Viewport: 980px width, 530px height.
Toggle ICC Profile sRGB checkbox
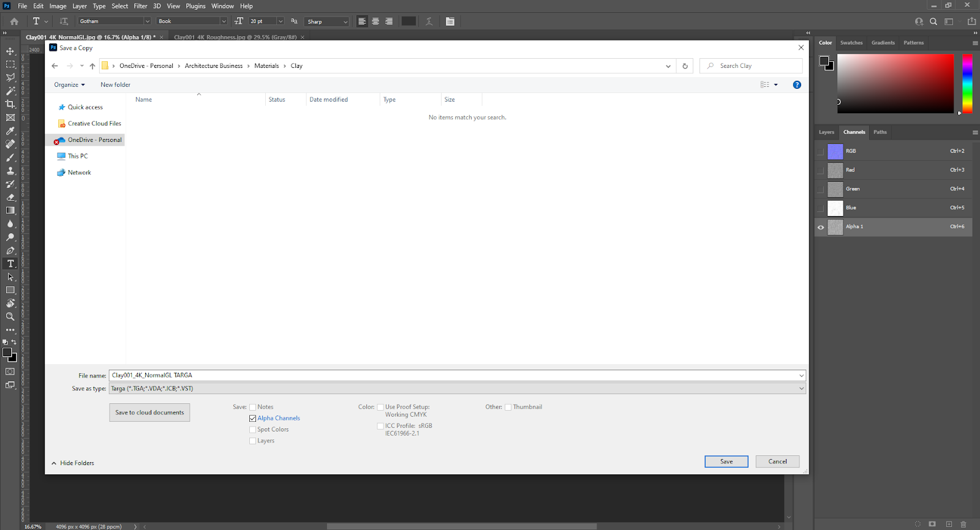coord(380,426)
